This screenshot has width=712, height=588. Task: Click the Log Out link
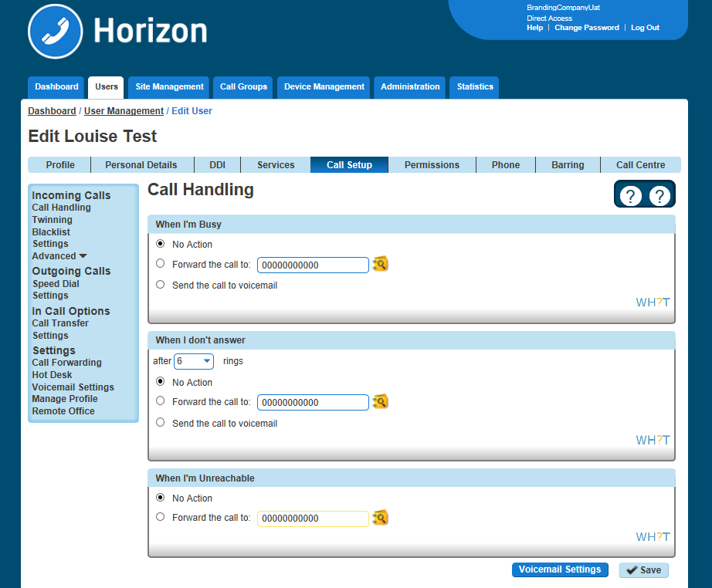(645, 28)
